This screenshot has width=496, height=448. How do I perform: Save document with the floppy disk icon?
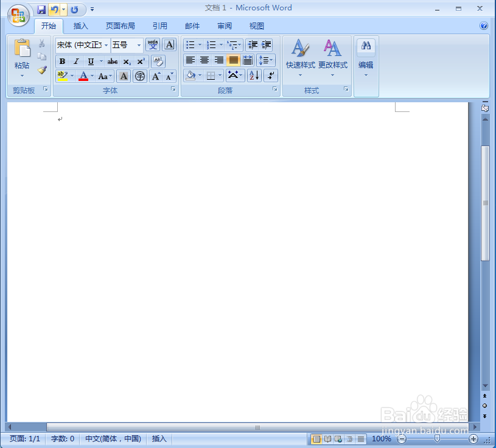(x=41, y=10)
